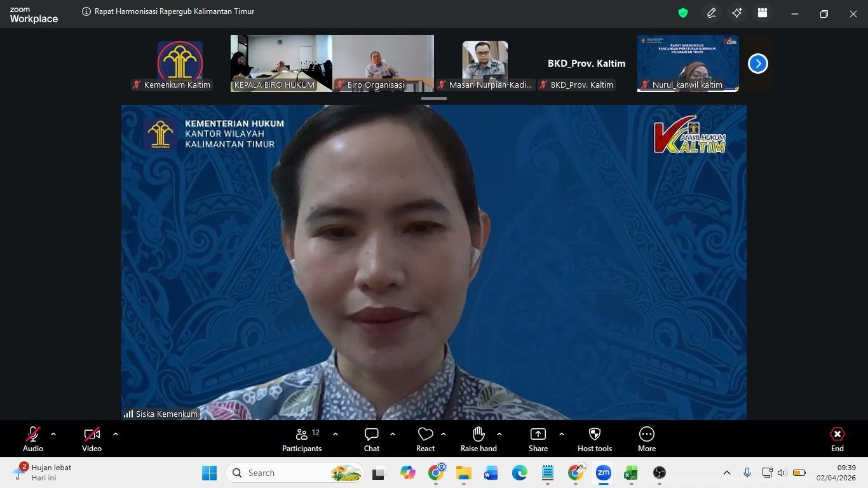This screenshot has width=868, height=488.
Task: Show next participants with arrow
Action: pyautogui.click(x=757, y=64)
